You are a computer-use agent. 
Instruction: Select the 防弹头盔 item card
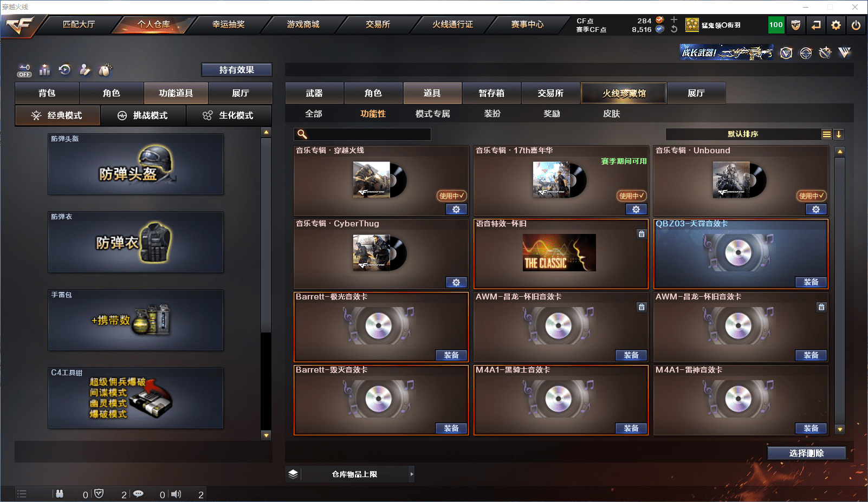click(135, 164)
